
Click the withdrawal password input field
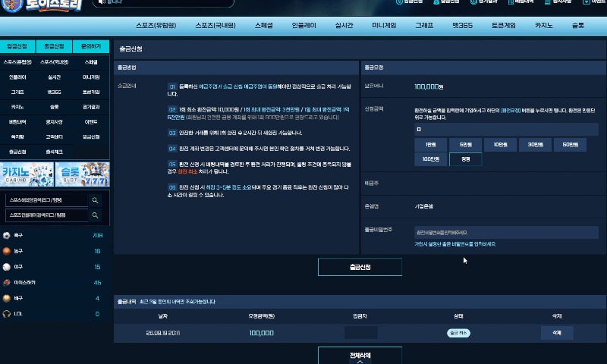click(506, 233)
